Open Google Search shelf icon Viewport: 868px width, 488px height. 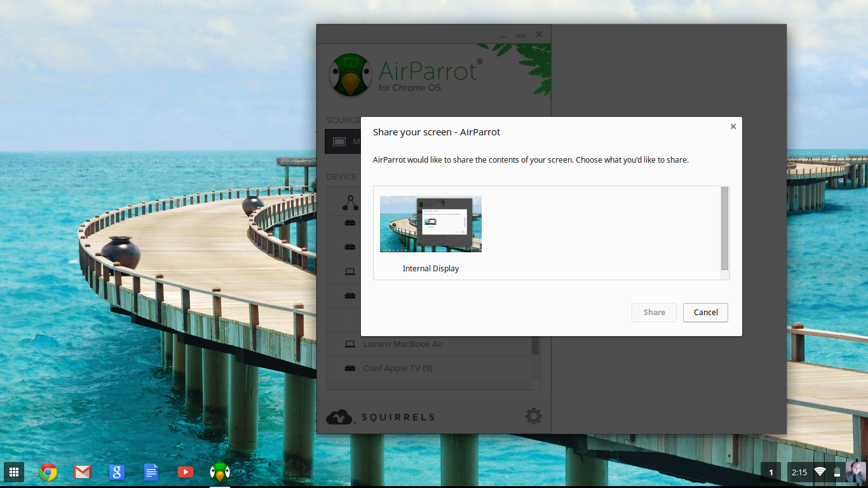tap(116, 472)
